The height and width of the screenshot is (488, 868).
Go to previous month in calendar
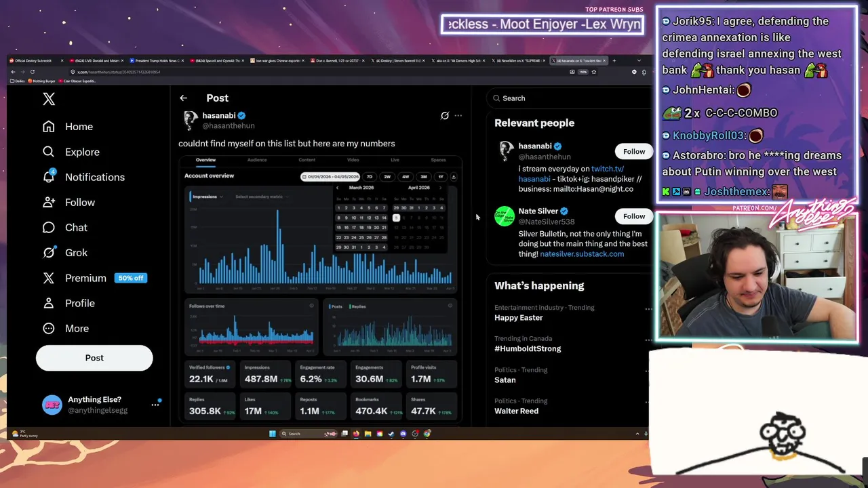338,188
